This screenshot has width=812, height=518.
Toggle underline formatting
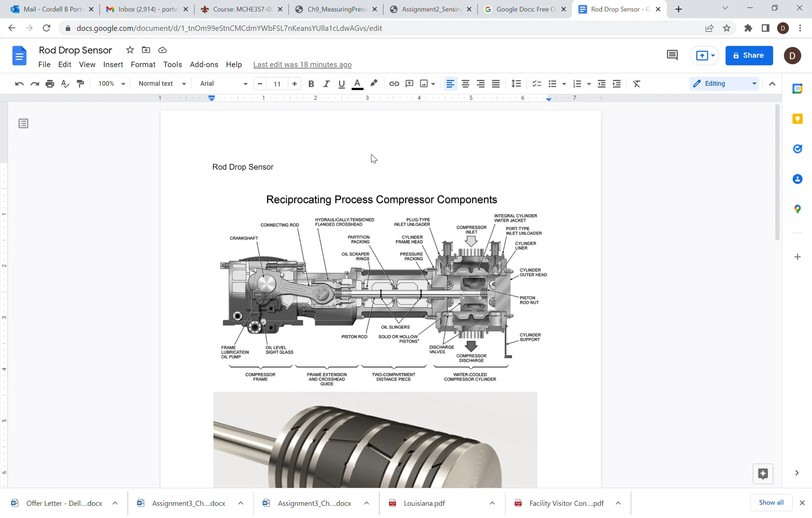[342, 84]
